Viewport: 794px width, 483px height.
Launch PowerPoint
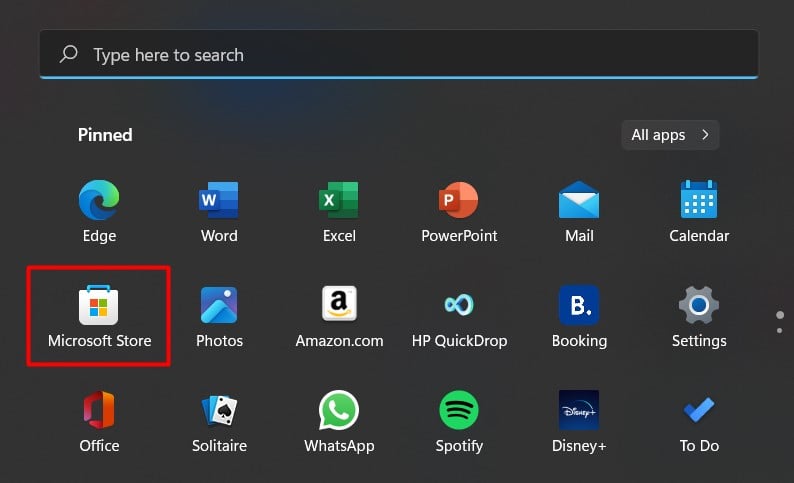click(459, 212)
